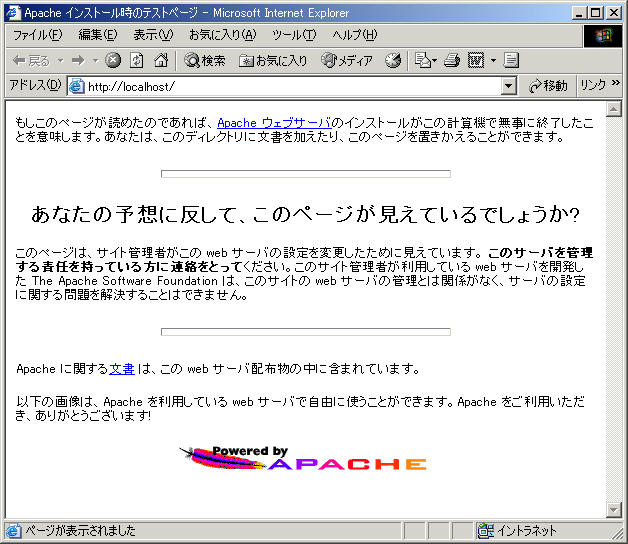Minimize the Internet Explorer window

[x=579, y=13]
